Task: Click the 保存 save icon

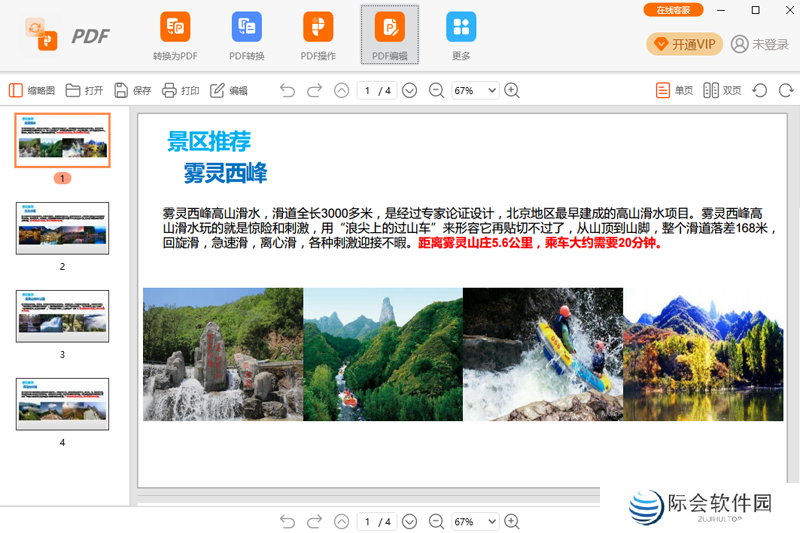Action: tap(121, 91)
